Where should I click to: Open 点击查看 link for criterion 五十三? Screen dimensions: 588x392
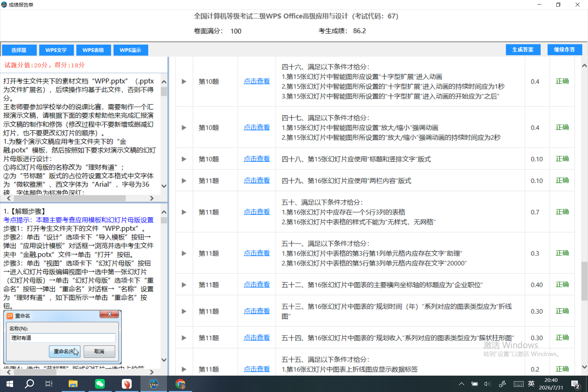257,311
